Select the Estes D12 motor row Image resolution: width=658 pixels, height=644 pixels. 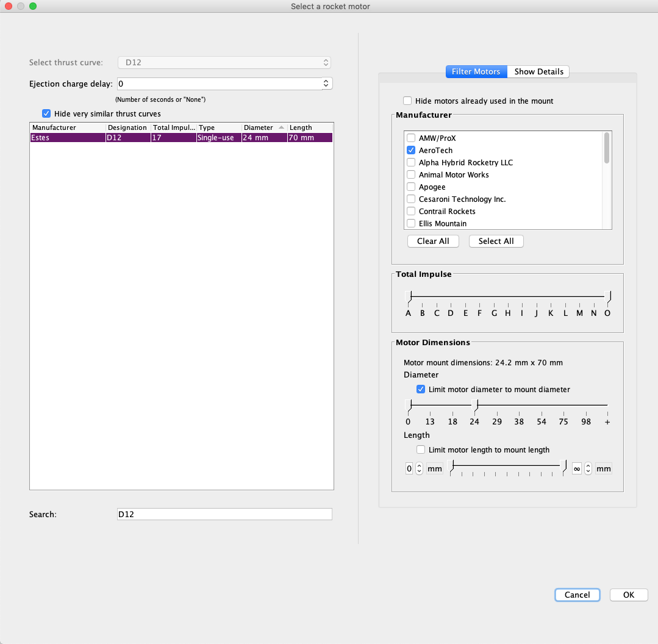click(x=122, y=137)
